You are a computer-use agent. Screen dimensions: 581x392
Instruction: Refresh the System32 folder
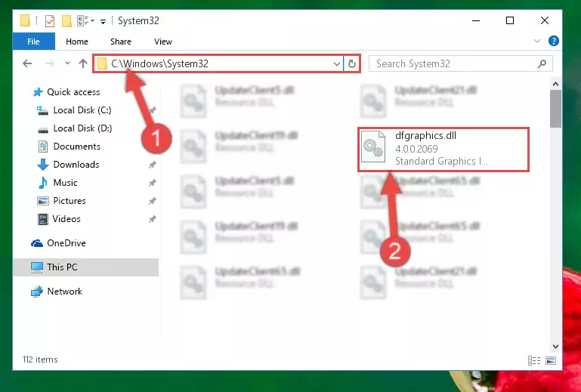click(x=351, y=63)
